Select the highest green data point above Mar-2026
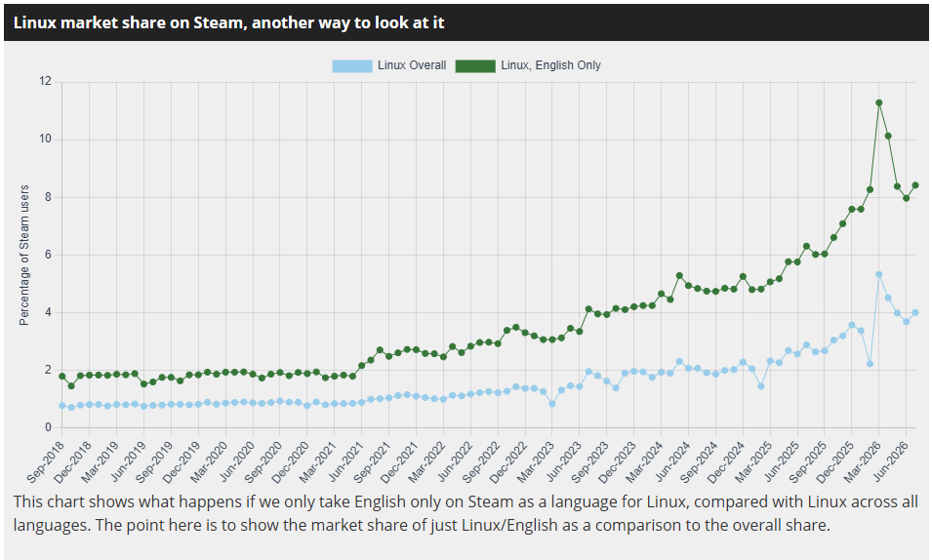932x560 pixels. tap(879, 102)
